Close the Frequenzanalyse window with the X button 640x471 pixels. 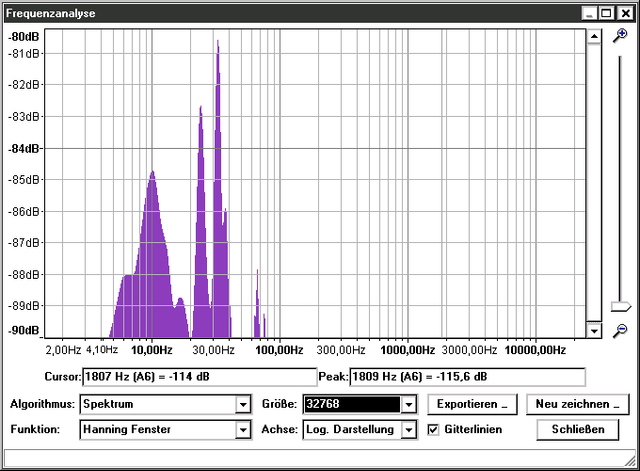(x=625, y=13)
